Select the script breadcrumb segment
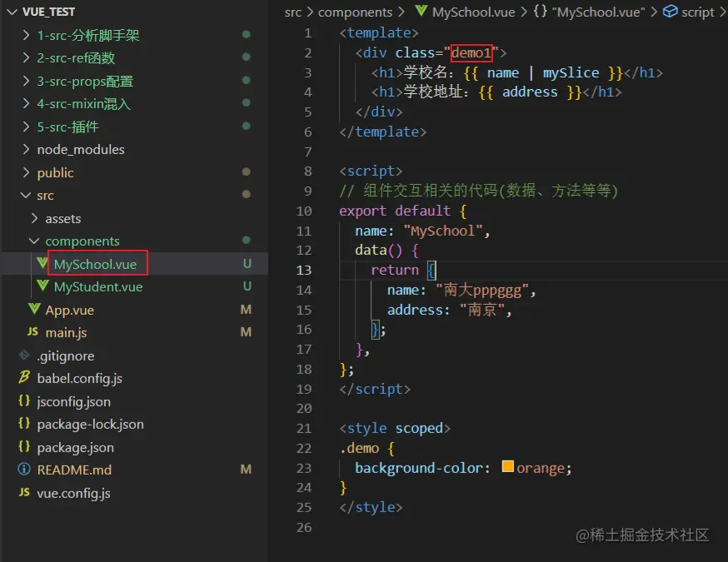Image resolution: width=728 pixels, height=562 pixels. pyautogui.click(x=698, y=12)
